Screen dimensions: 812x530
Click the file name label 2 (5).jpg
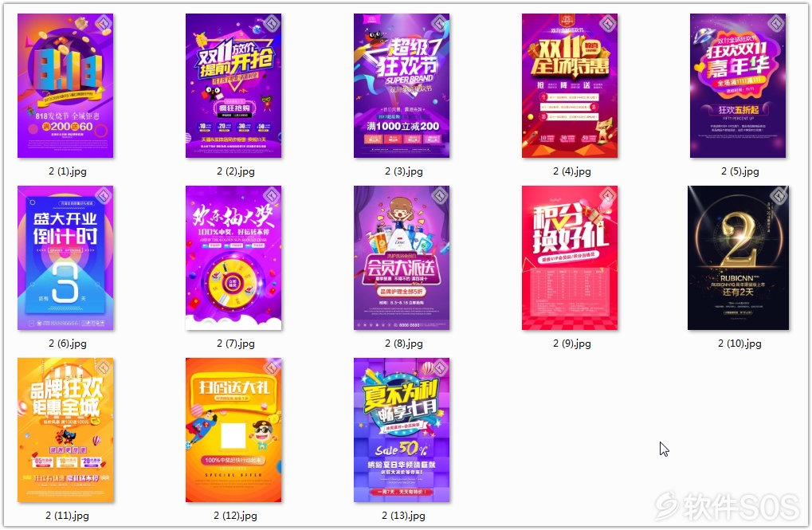coord(740,171)
